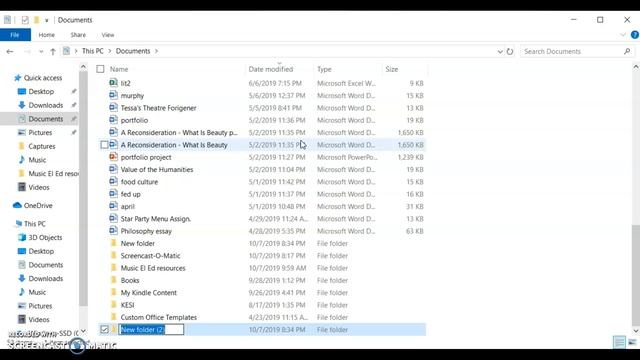Select the 3D Objects icon in sidebar
640x360 pixels.
coord(22,237)
